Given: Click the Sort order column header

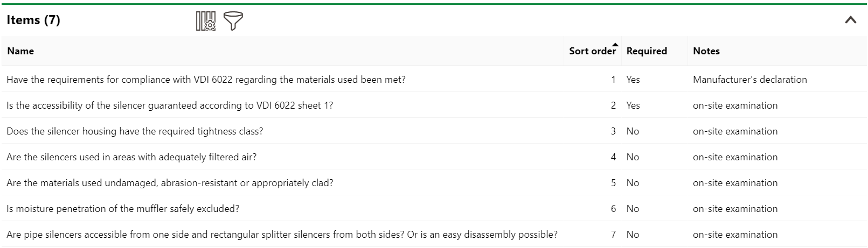Looking at the screenshot, I should pyautogui.click(x=592, y=51).
